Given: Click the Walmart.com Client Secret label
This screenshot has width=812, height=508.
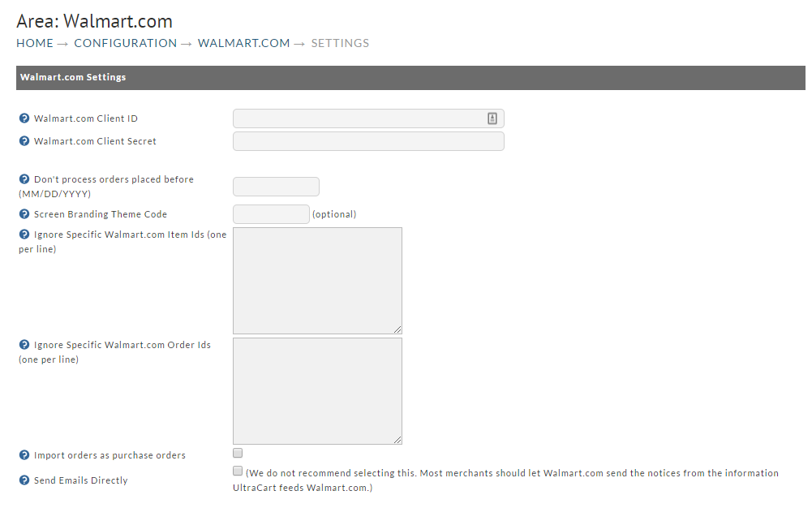Looking at the screenshot, I should pyautogui.click(x=95, y=141).
